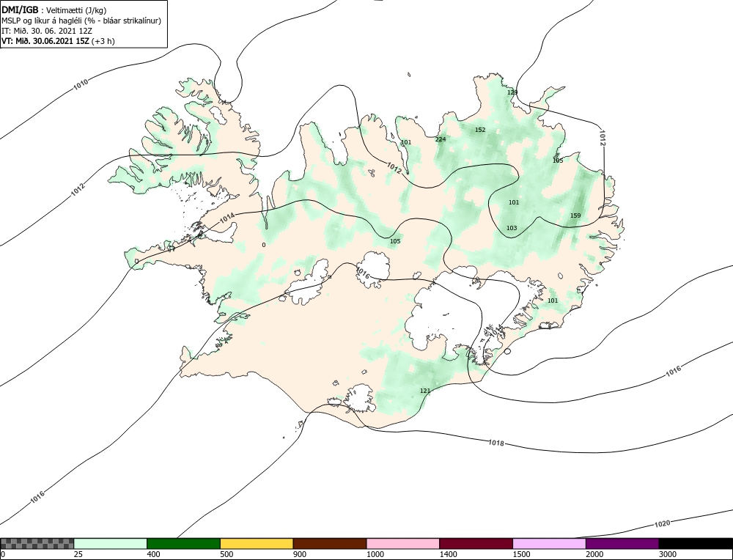Select the brown 900–1000 legend swatch
Viewport: 733px width, 560px height.
tap(330, 543)
